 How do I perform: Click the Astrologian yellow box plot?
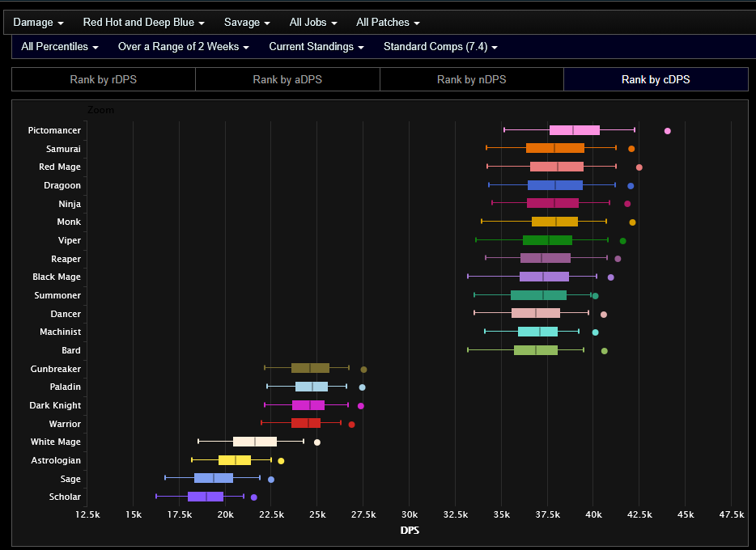tap(234, 460)
